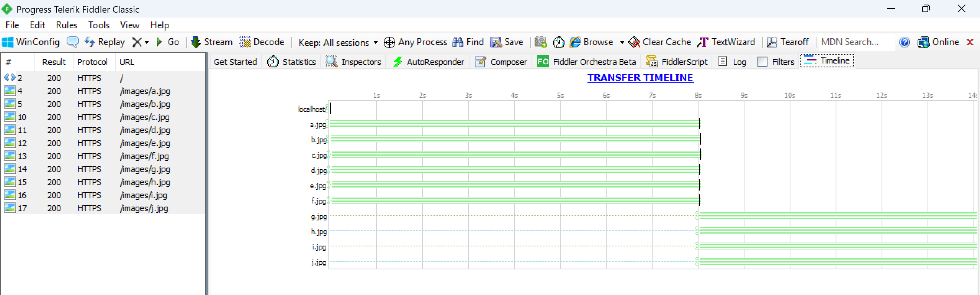Click the j.jpg green timeline bar
This screenshot has height=295, width=980.
838,261
